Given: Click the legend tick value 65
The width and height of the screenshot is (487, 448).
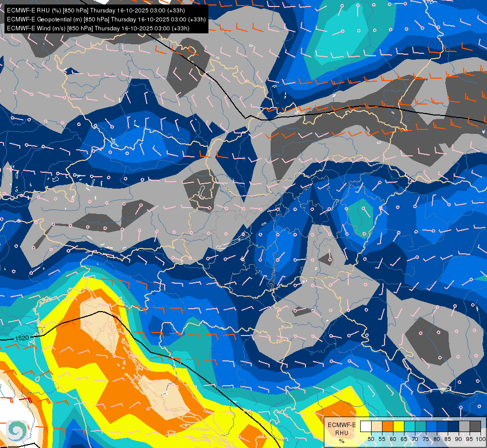Looking at the screenshot, I should coord(404,439).
